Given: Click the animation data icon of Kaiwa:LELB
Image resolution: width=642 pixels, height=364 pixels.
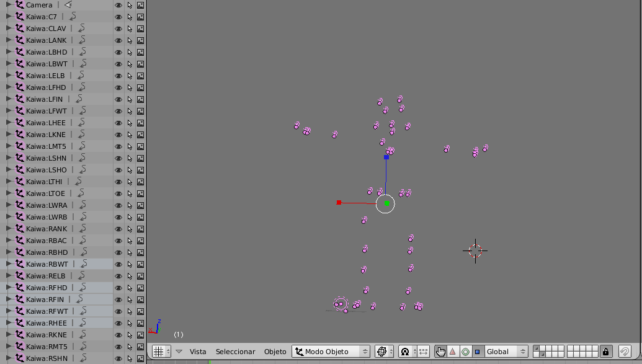Looking at the screenshot, I should [x=81, y=75].
